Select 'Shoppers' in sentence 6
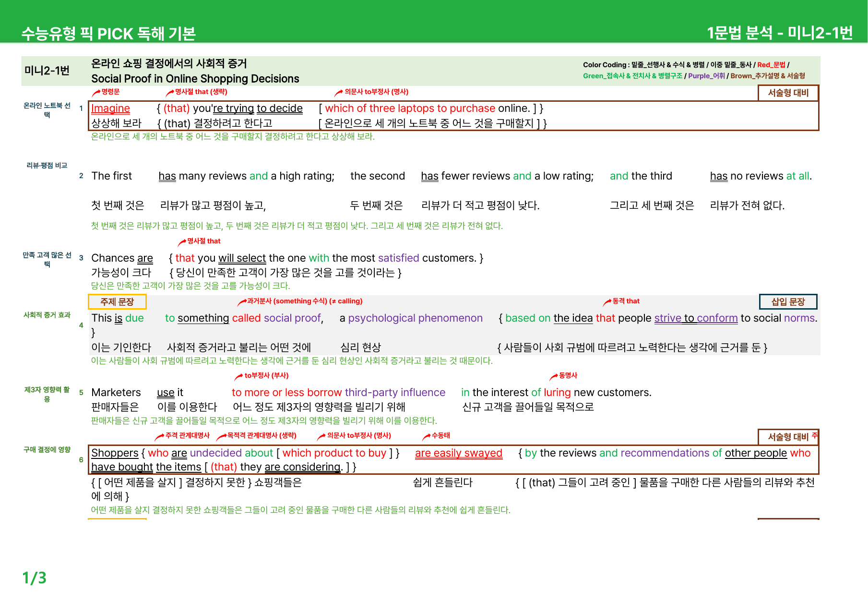868x614 pixels. [115, 453]
